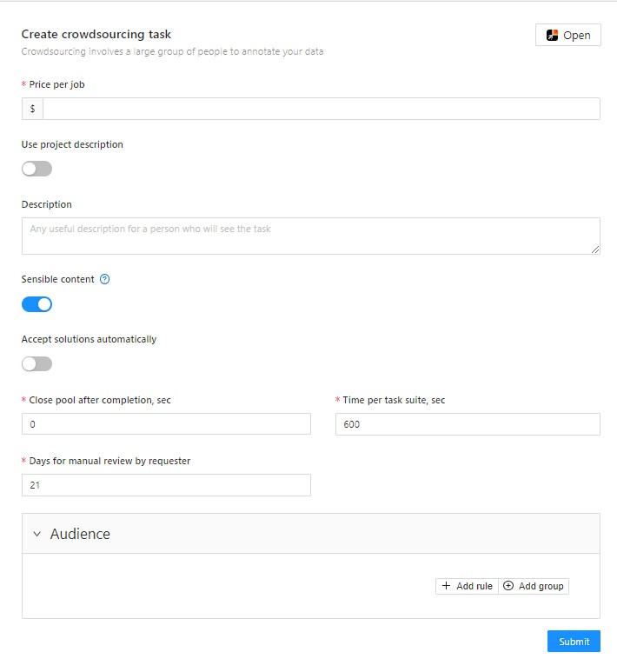Click the Add rule button label

point(474,586)
